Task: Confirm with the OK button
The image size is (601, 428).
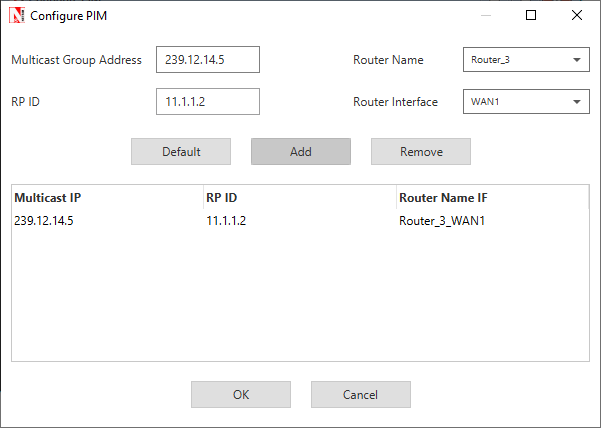Action: [241, 395]
